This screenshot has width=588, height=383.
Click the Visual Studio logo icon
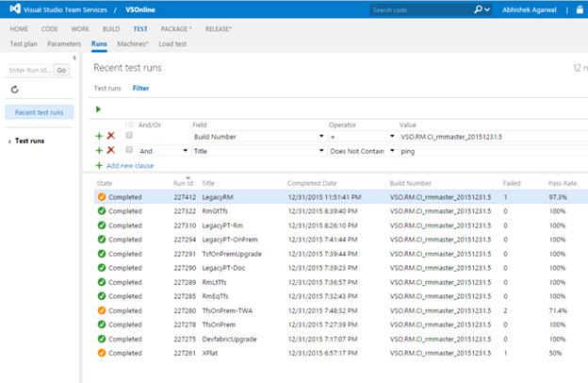[15, 8]
